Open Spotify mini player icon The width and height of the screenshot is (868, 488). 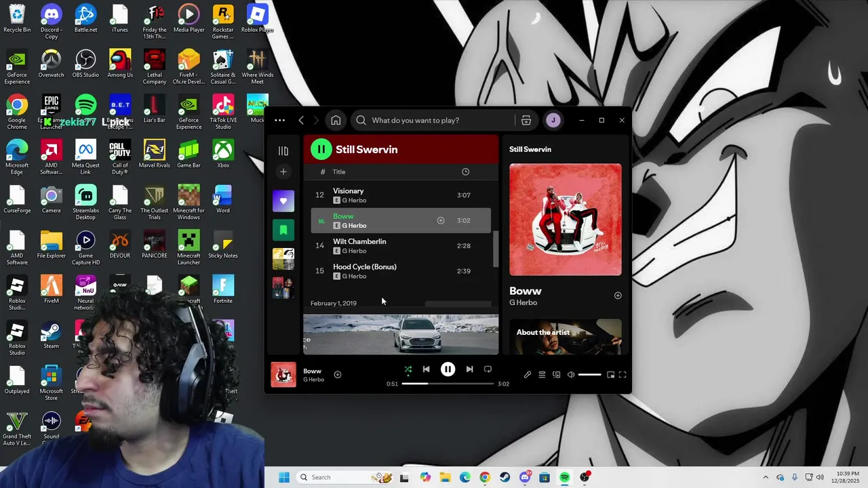610,375
